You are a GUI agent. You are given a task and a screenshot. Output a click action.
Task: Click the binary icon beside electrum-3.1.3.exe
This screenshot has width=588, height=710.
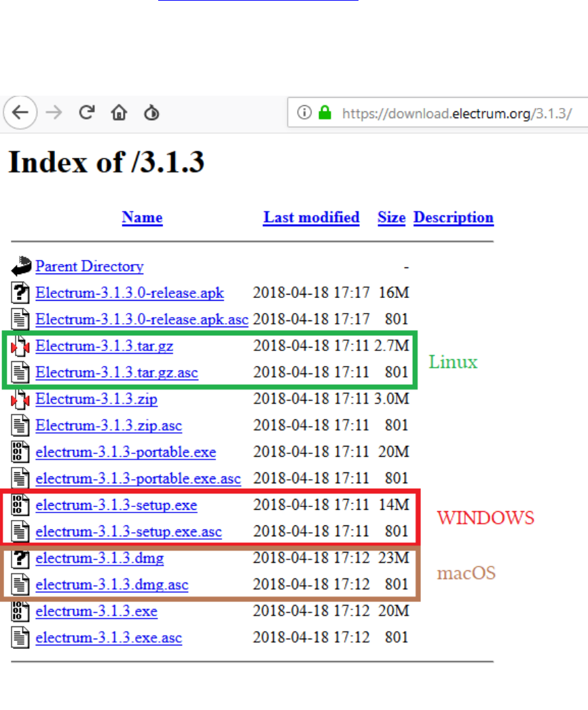pos(20,611)
